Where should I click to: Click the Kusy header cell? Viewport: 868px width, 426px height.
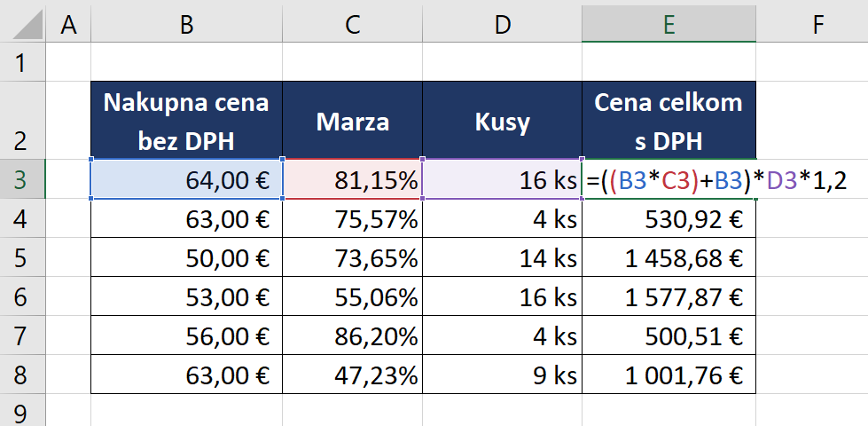tap(503, 121)
